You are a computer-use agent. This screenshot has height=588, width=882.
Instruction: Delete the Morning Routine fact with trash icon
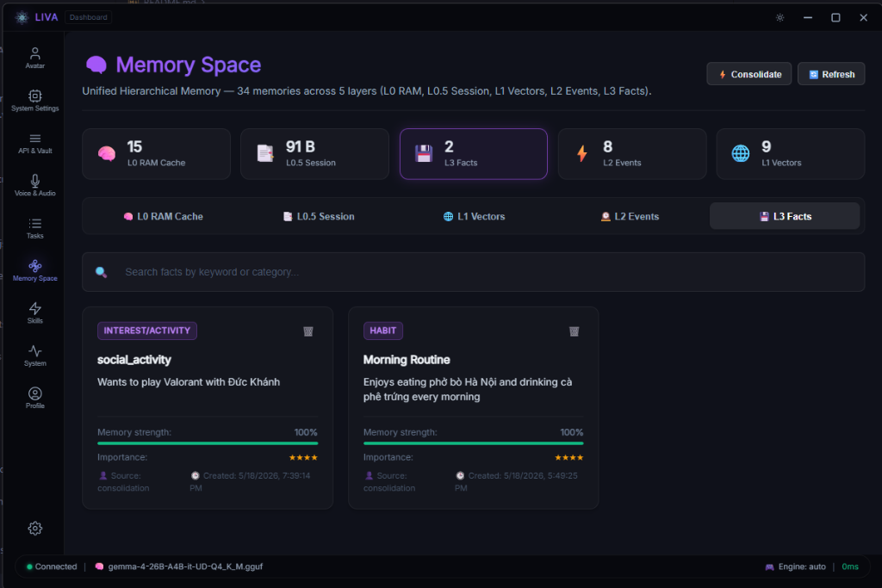pos(574,331)
